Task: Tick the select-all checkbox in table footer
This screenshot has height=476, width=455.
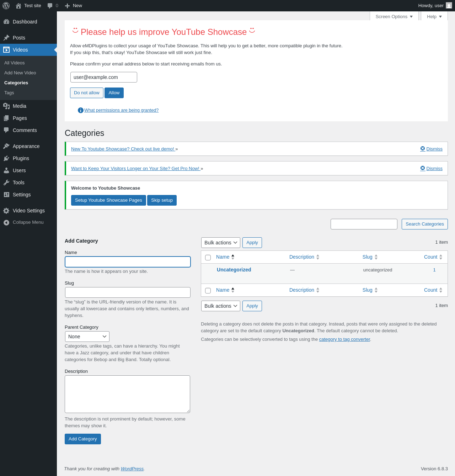Action: (208, 291)
